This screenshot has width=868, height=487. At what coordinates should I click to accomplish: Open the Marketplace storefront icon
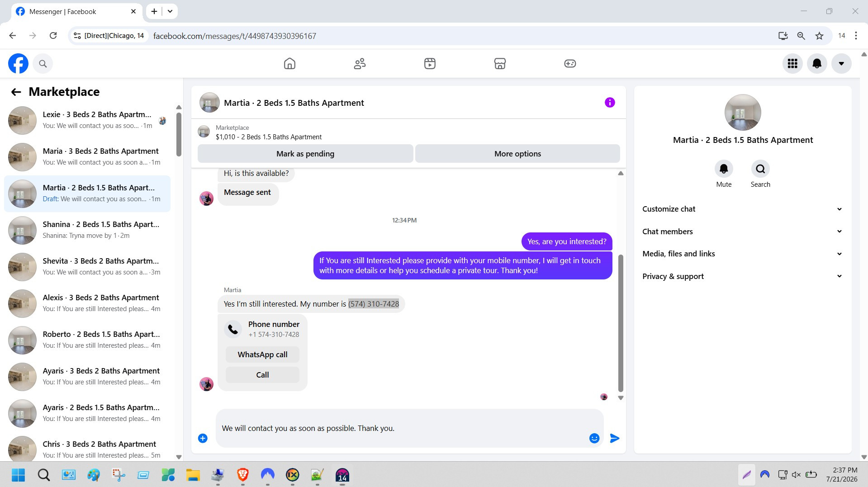[500, 64]
